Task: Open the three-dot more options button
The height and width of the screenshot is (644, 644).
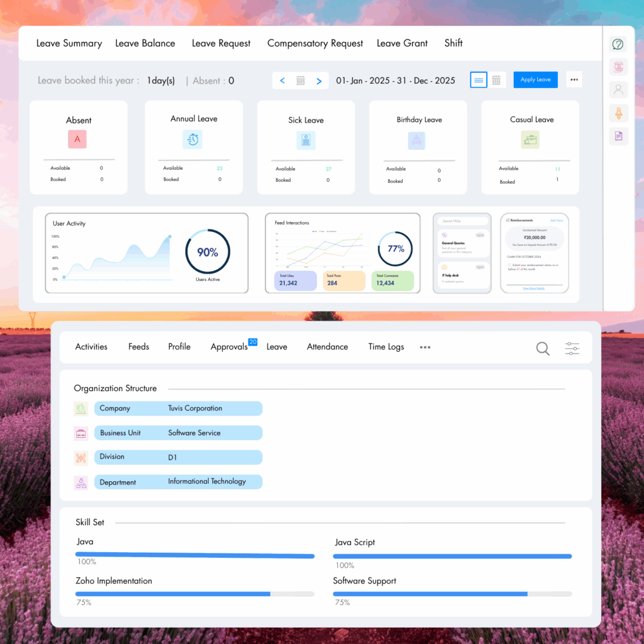Action: click(574, 80)
